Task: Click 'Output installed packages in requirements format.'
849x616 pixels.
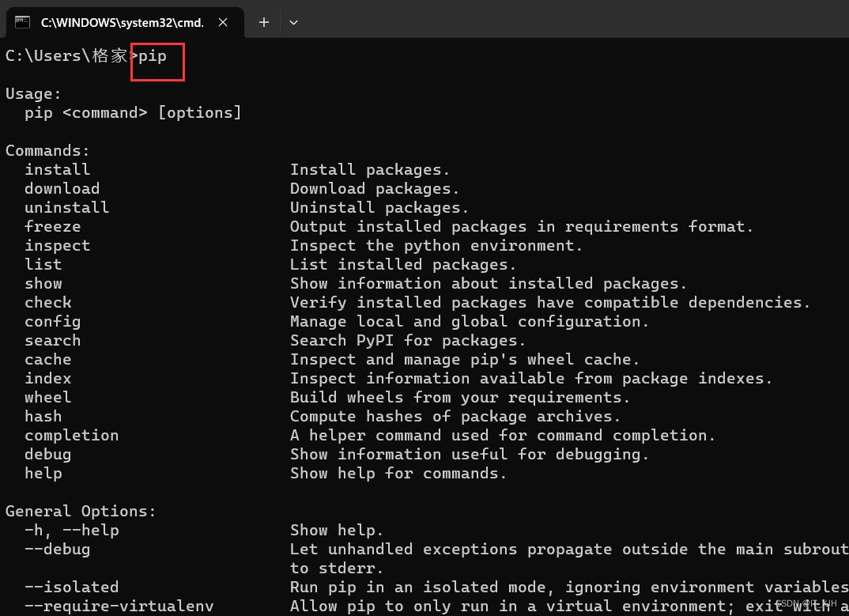Action: [522, 227]
